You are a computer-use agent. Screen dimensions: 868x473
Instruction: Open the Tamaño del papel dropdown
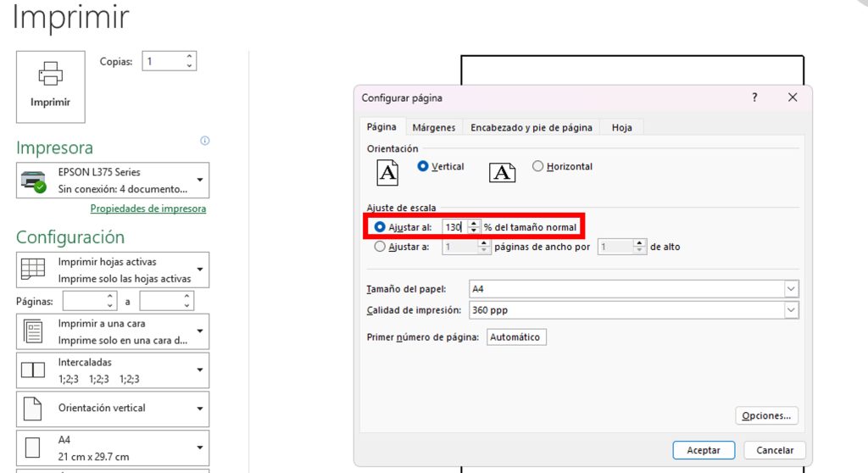pyautogui.click(x=791, y=289)
